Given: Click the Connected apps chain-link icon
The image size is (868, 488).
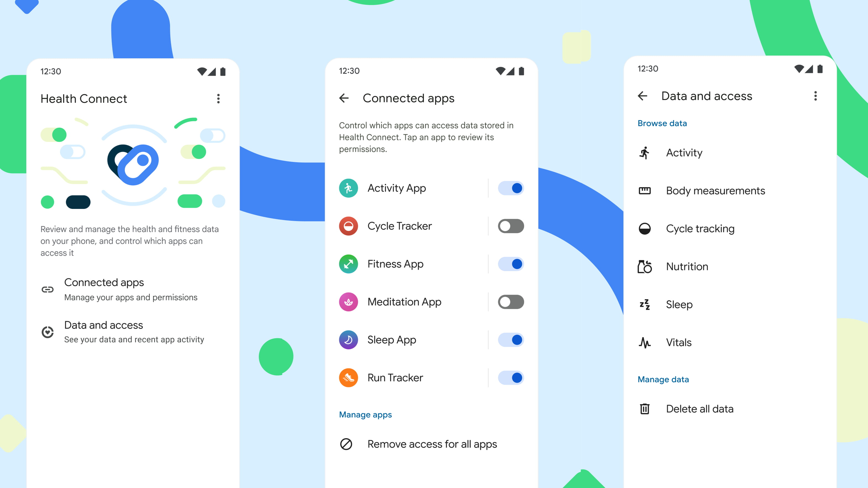Looking at the screenshot, I should (48, 289).
